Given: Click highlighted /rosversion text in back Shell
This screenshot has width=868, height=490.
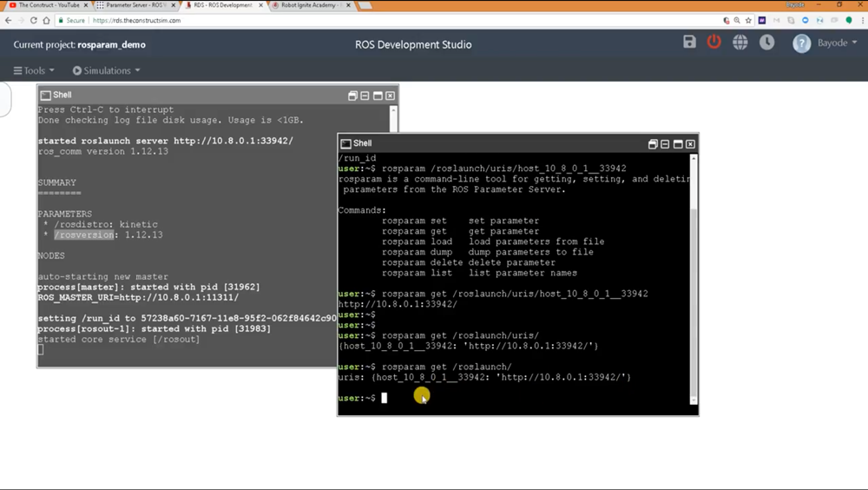Looking at the screenshot, I should pos(84,235).
